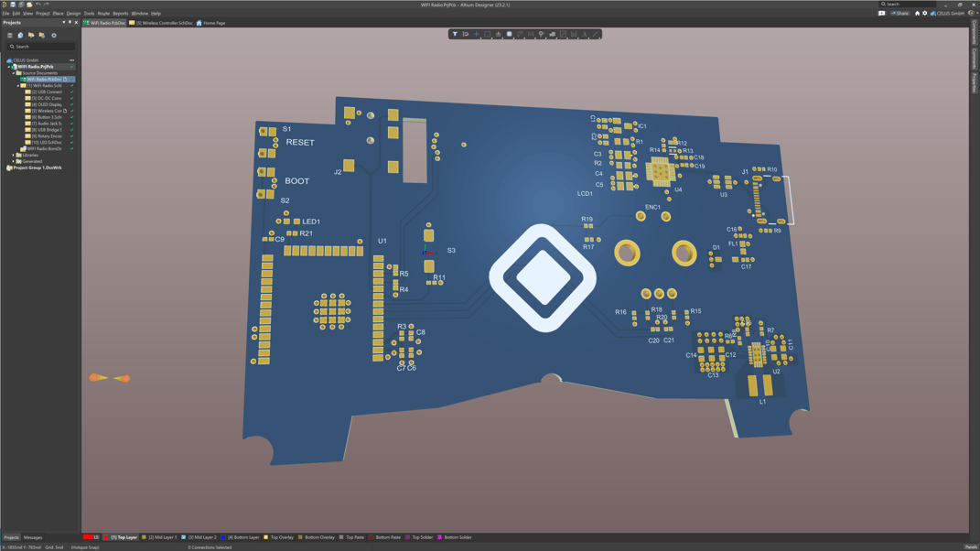
Task: Click the place component chip icon
Action: (x=509, y=35)
